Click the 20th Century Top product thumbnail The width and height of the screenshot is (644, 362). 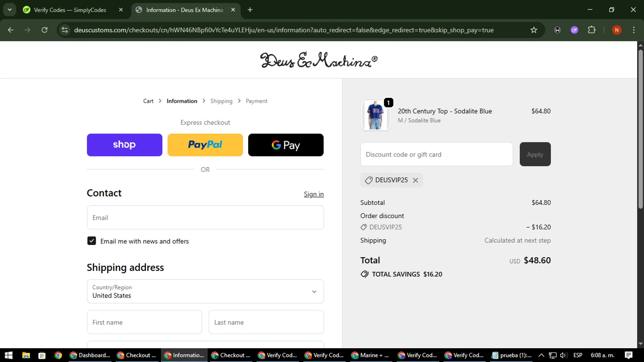tap(376, 115)
